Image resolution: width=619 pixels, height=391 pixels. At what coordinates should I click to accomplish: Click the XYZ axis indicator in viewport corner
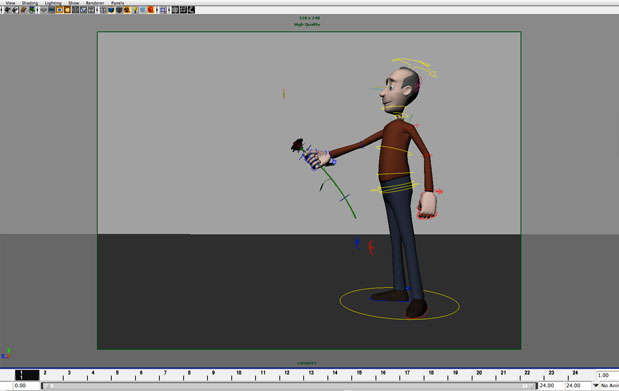click(6, 353)
